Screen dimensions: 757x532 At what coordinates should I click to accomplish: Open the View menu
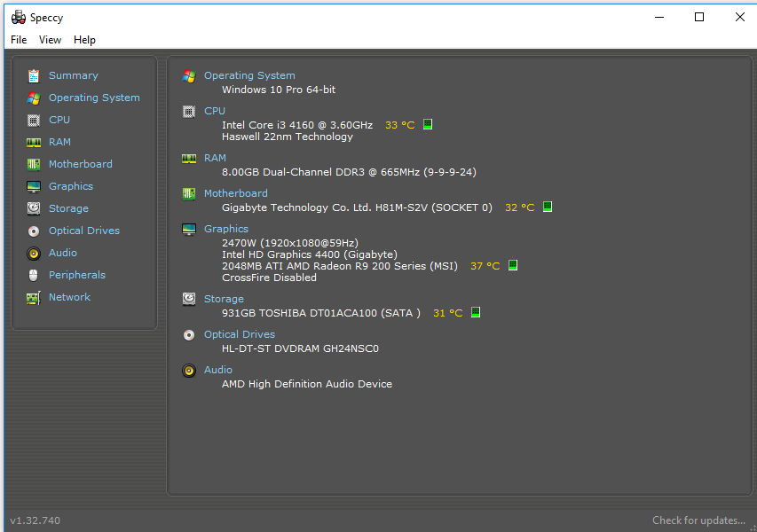click(x=51, y=40)
